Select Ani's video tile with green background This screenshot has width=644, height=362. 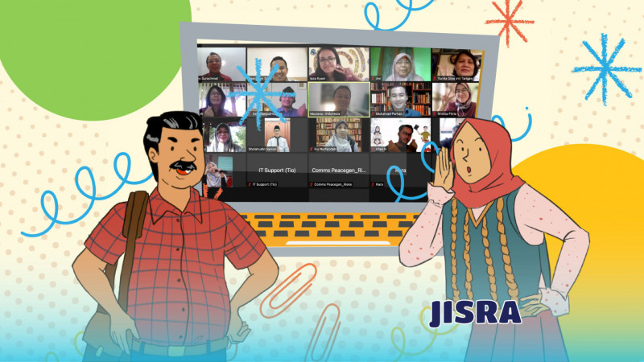coord(400,63)
